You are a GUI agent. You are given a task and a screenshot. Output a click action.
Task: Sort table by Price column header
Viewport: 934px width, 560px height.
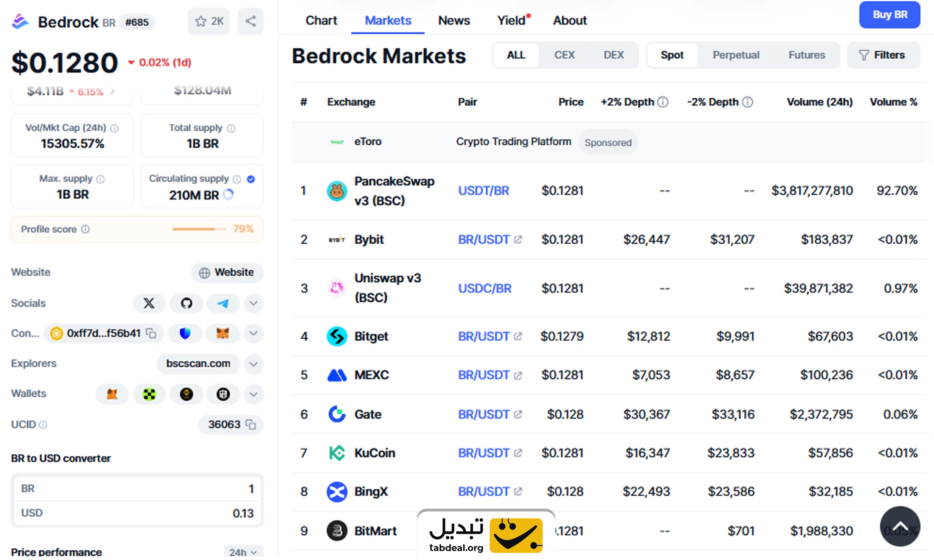pyautogui.click(x=571, y=102)
